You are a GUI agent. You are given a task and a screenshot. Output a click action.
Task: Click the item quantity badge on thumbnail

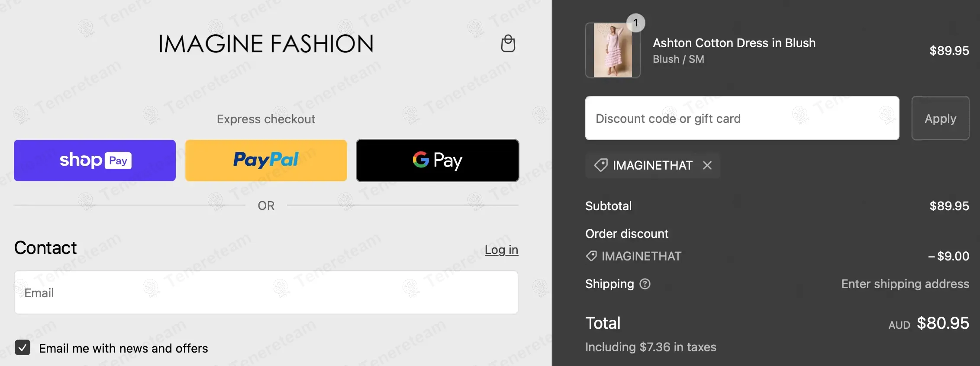(x=635, y=23)
